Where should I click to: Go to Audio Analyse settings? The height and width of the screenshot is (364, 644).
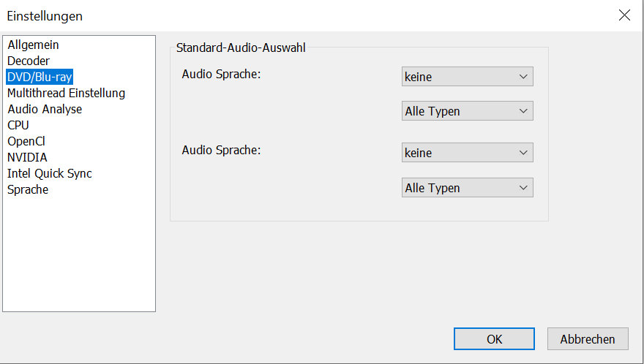point(45,109)
